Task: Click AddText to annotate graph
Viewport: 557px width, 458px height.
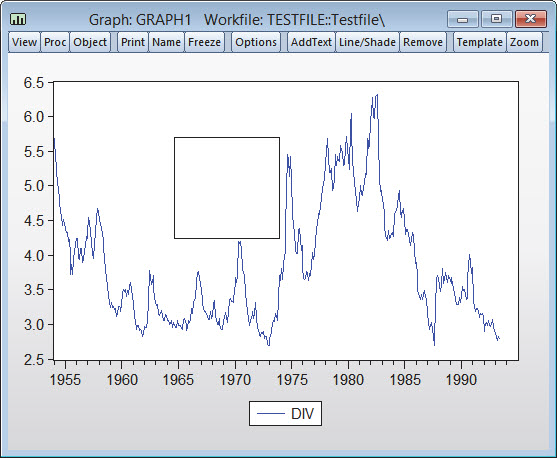Action: pos(311,42)
